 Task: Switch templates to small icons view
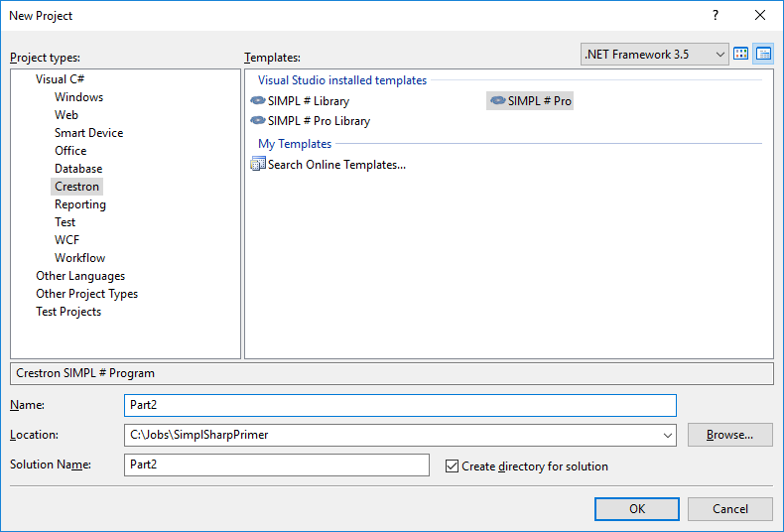coord(763,54)
